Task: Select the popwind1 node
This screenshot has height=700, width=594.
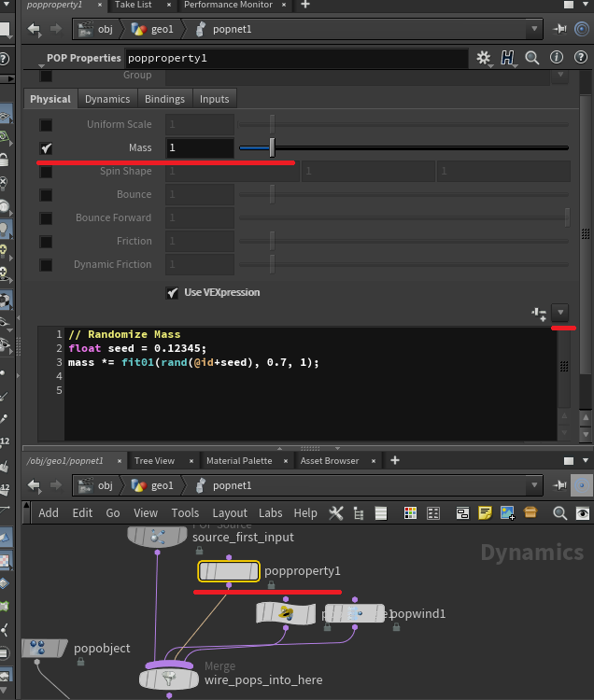Action: [x=355, y=613]
